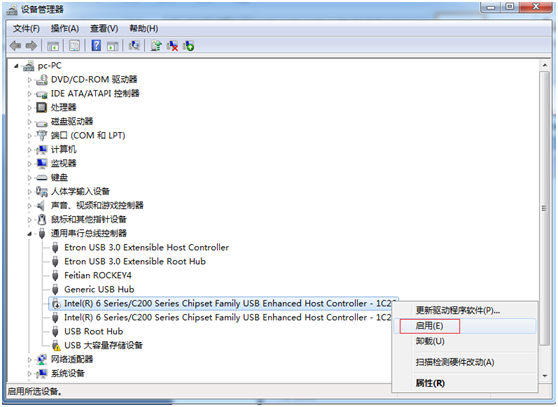The image size is (558, 407).
Task: Open the blue Help question-mark icon
Action: 96,46
